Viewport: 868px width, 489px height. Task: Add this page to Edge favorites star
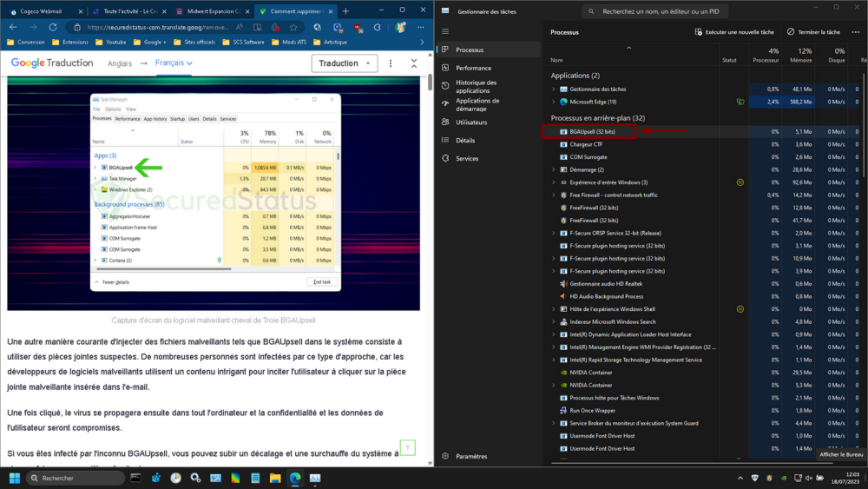293,27
